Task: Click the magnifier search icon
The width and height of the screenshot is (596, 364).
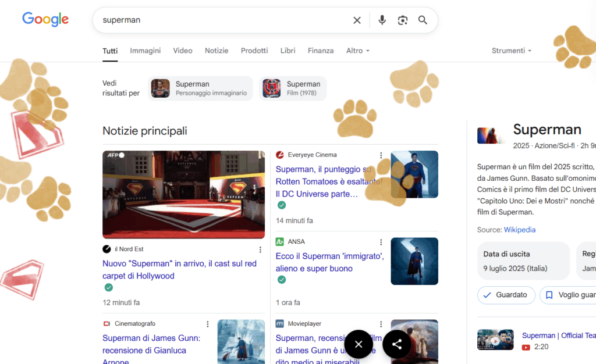Action: coord(423,20)
